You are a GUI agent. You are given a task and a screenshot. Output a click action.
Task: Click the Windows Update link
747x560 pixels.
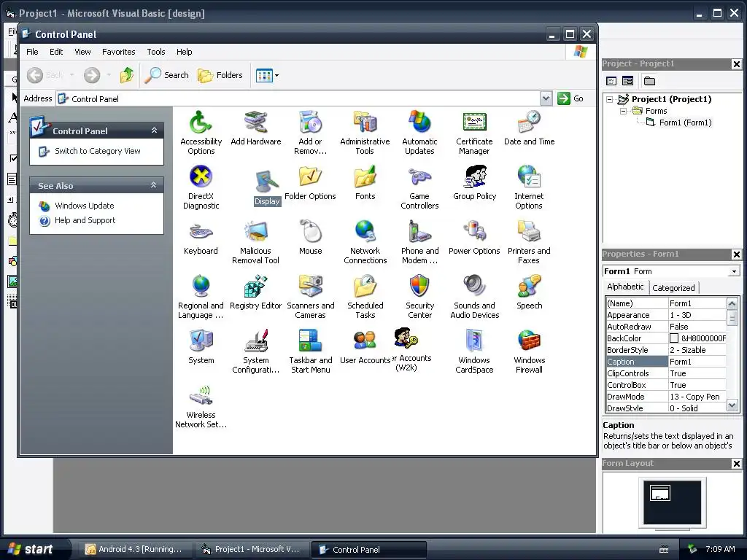85,206
